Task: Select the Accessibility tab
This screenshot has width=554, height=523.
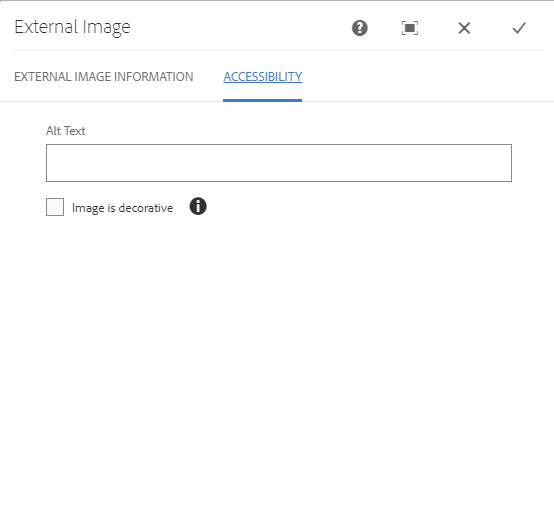Action: tap(263, 77)
